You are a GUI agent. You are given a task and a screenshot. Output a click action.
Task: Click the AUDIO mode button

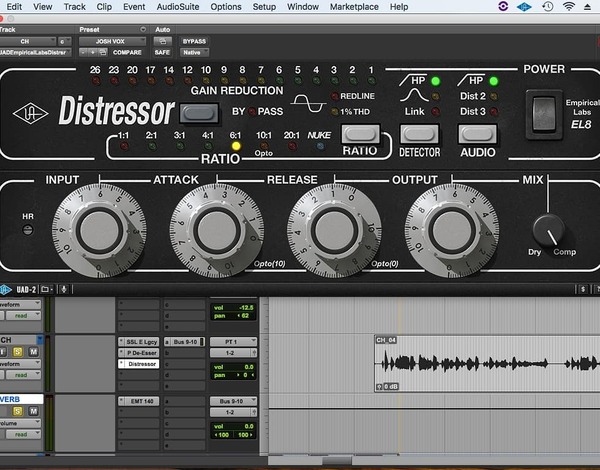[478, 134]
